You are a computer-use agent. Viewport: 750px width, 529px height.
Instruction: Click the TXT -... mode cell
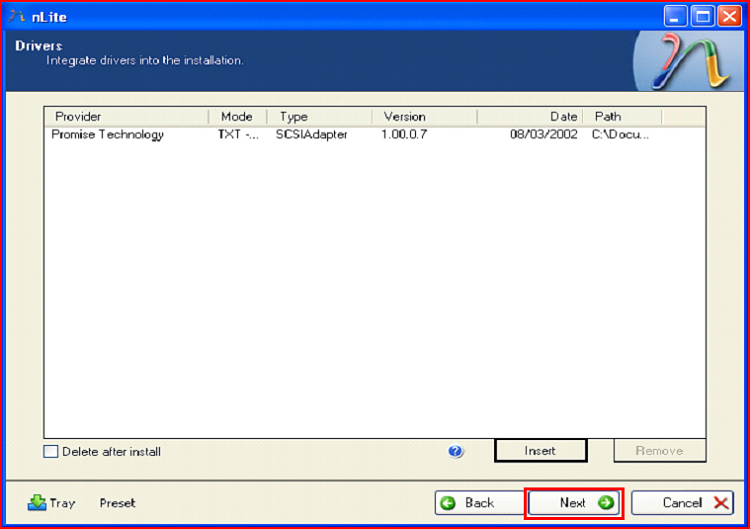[238, 135]
